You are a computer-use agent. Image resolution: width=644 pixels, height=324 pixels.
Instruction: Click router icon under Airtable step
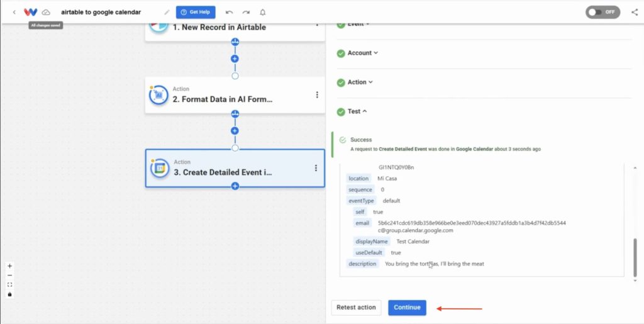[235, 42]
